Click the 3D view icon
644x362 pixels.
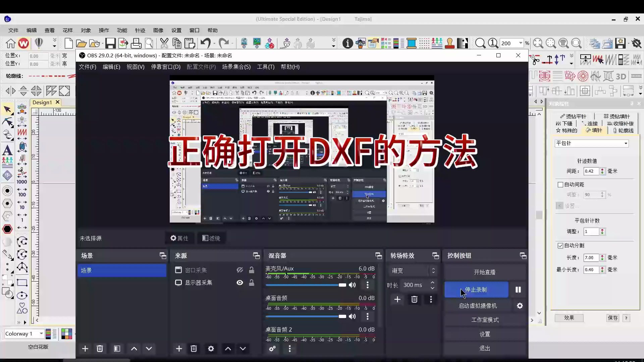pos(621,76)
